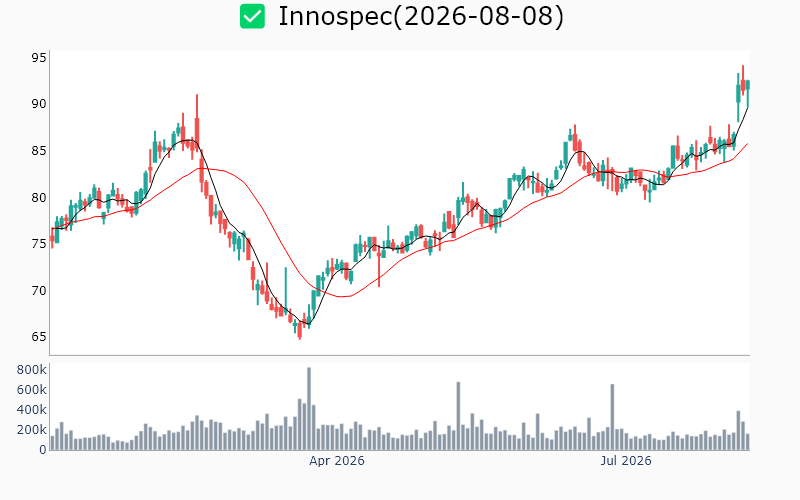Click the Innospec(2026-08-08) chart title
Viewport: 800px width, 500px height.
coord(421,16)
